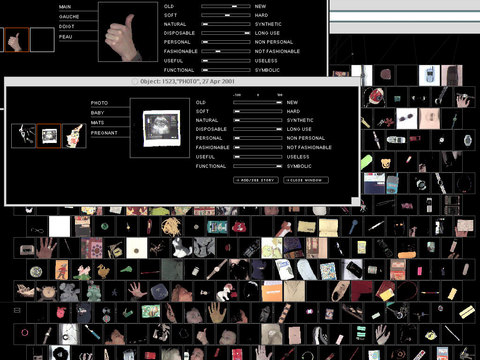Screen dimensions: 480x360
Task: Open the pink patterned rug object
Action: [92, 248]
